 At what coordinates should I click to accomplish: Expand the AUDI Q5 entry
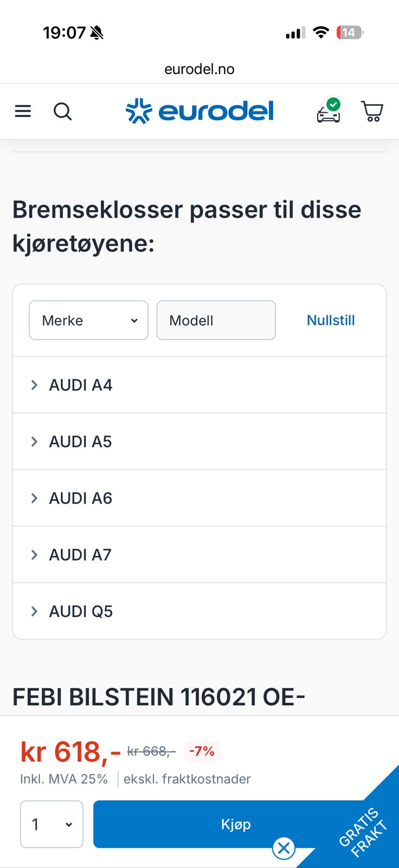(80, 611)
